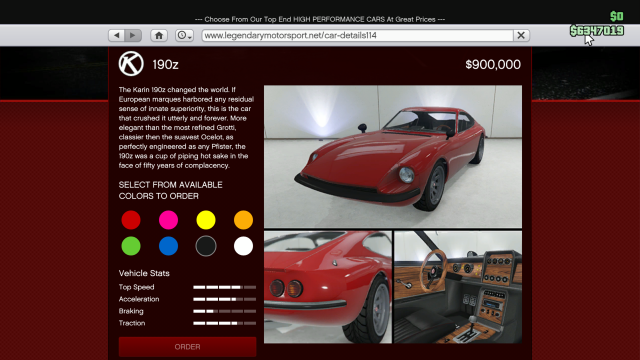Open the rear taillight photo
The height and width of the screenshot is (360, 640).
[x=328, y=287]
